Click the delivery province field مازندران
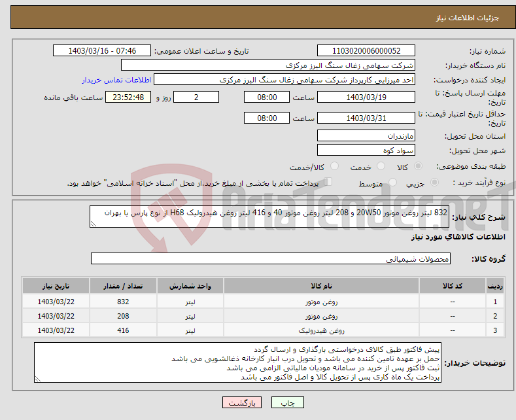 click(x=366, y=135)
